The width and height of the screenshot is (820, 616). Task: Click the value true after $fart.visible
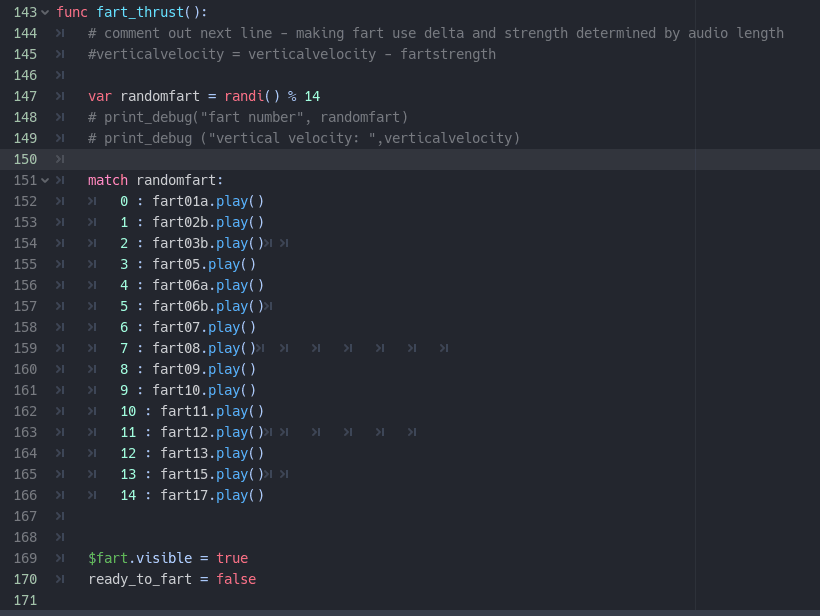[x=232, y=558]
